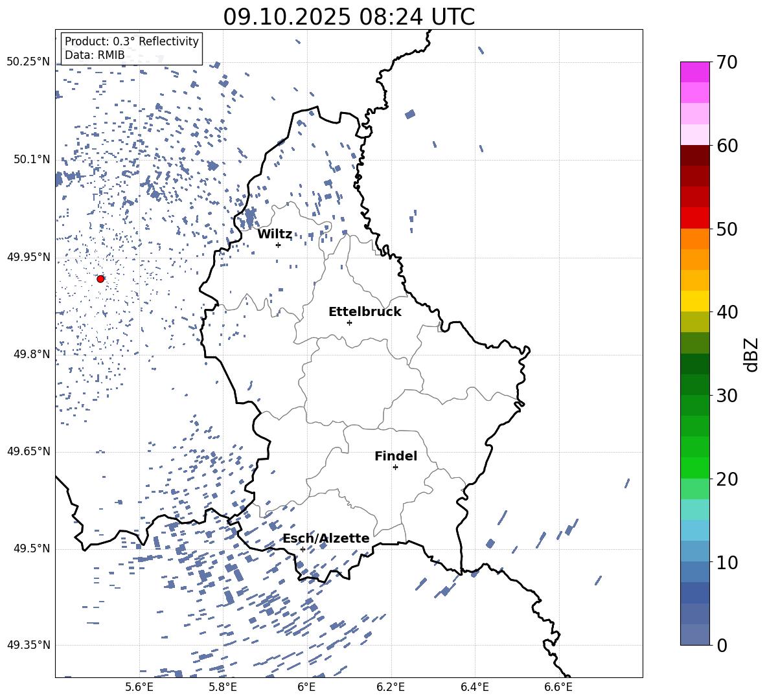Click the Findel station cross marker
Screen dimensions: 767x700
point(395,468)
